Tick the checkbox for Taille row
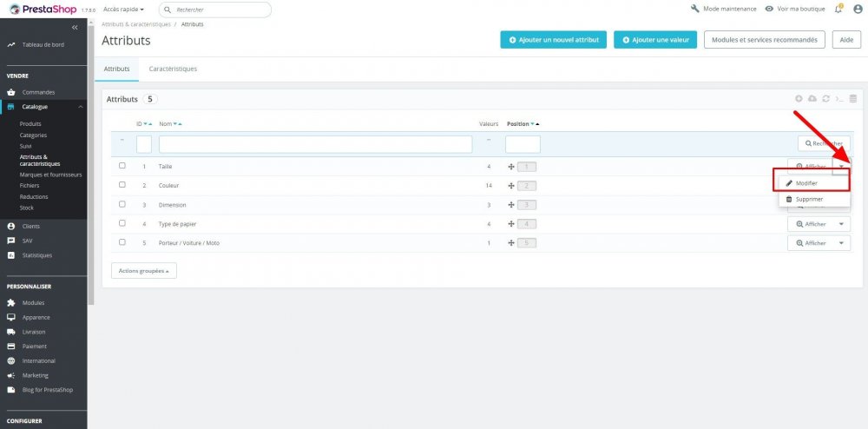The image size is (868, 429). tap(122, 166)
